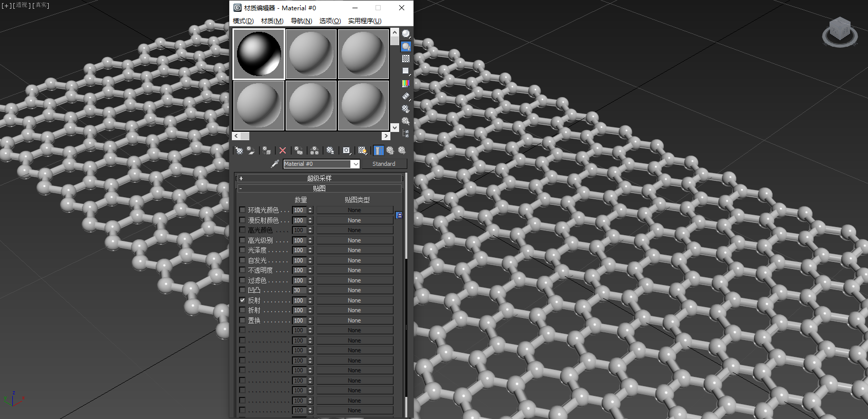This screenshot has height=419, width=868.
Task: Click the sample slots scroll-left arrow
Action: 236,136
